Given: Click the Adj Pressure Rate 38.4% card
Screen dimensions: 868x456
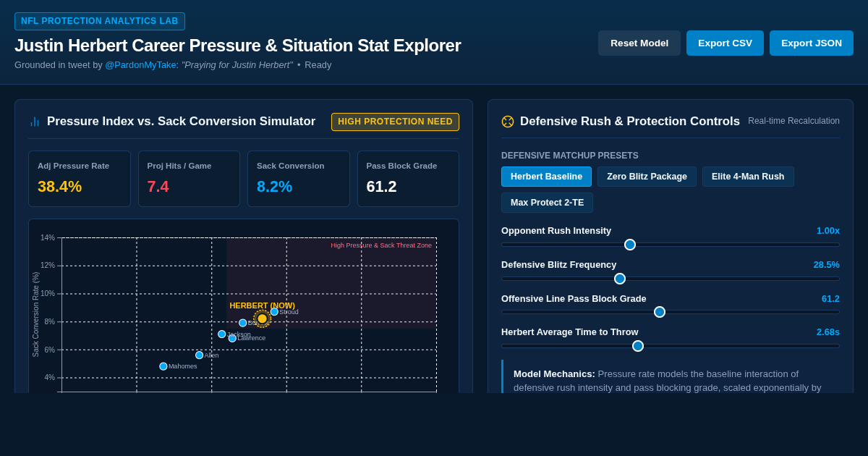Looking at the screenshot, I should [x=80, y=179].
